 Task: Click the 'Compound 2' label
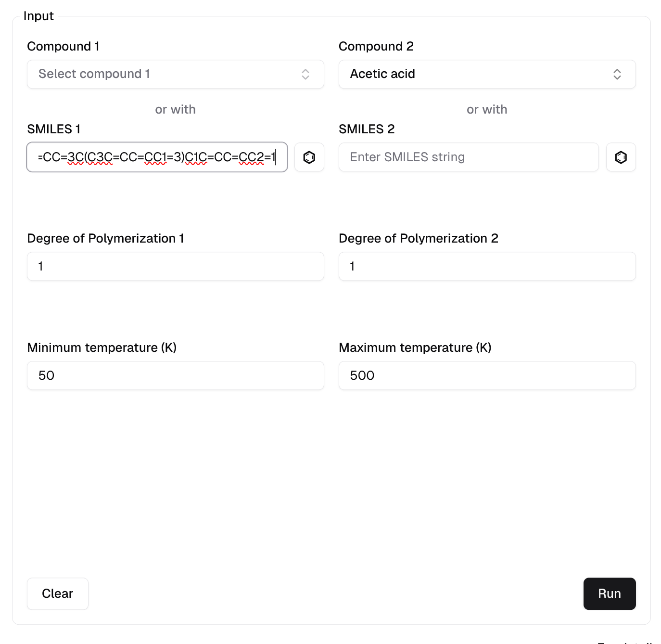376,46
